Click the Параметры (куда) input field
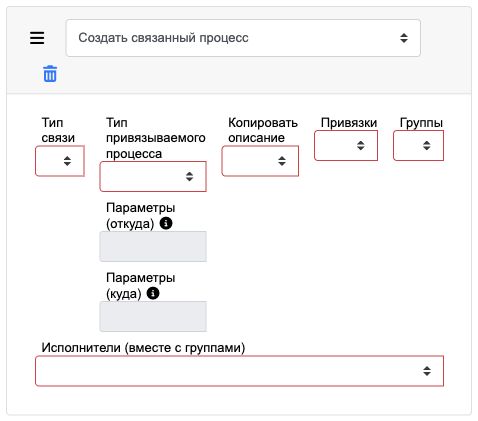The height and width of the screenshot is (421, 478). (153, 316)
